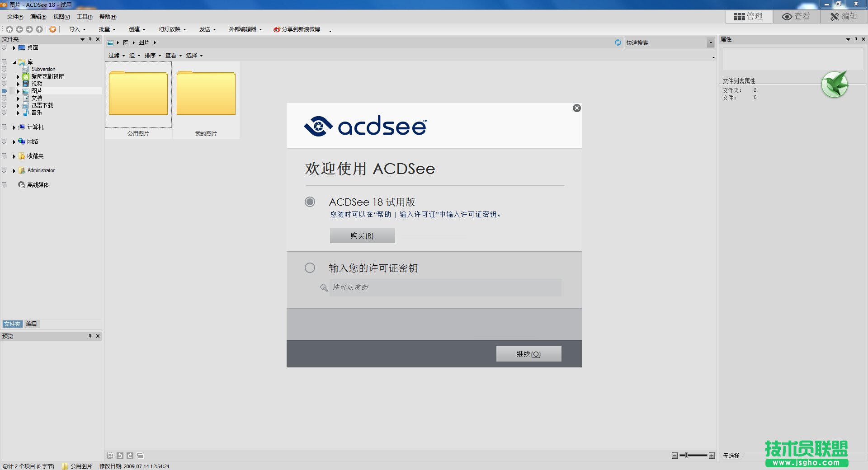Image resolution: width=868 pixels, height=470 pixels.
Task: Select the enter license key radio button
Action: 310,268
